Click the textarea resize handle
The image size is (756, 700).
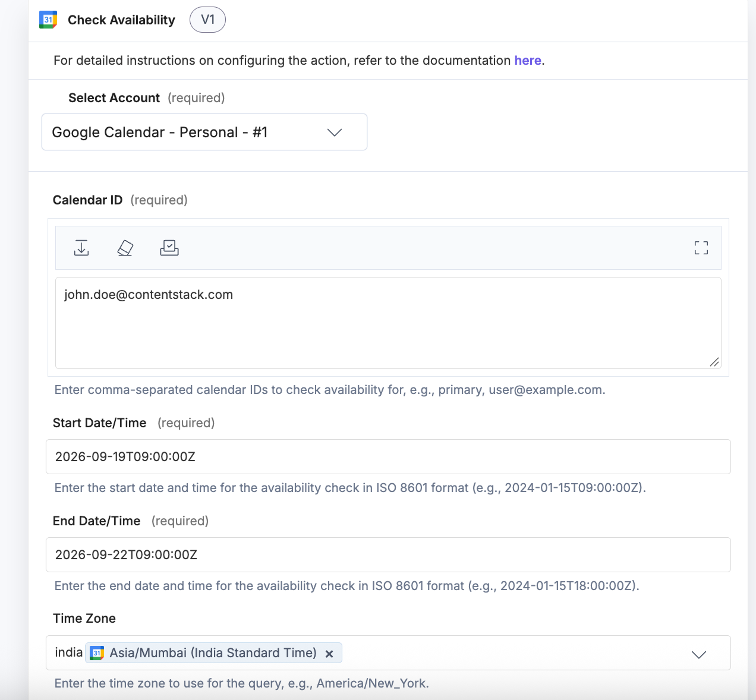pyautogui.click(x=714, y=362)
